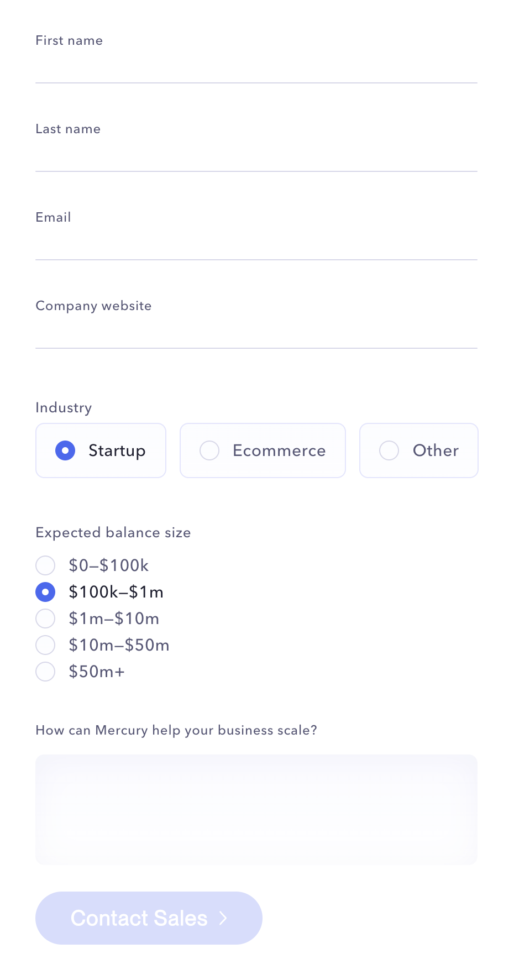This screenshot has height=980, width=514.
Task: Click the Contact Sales button
Action: click(149, 918)
